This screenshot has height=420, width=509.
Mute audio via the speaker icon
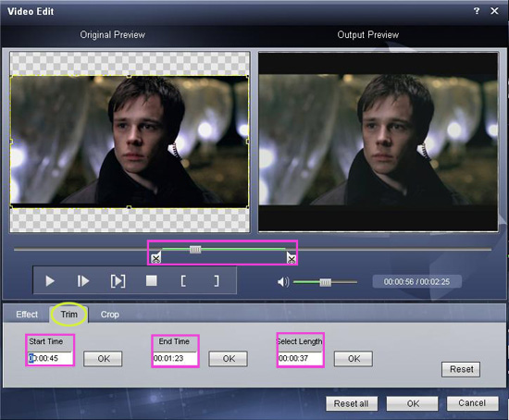(x=283, y=282)
